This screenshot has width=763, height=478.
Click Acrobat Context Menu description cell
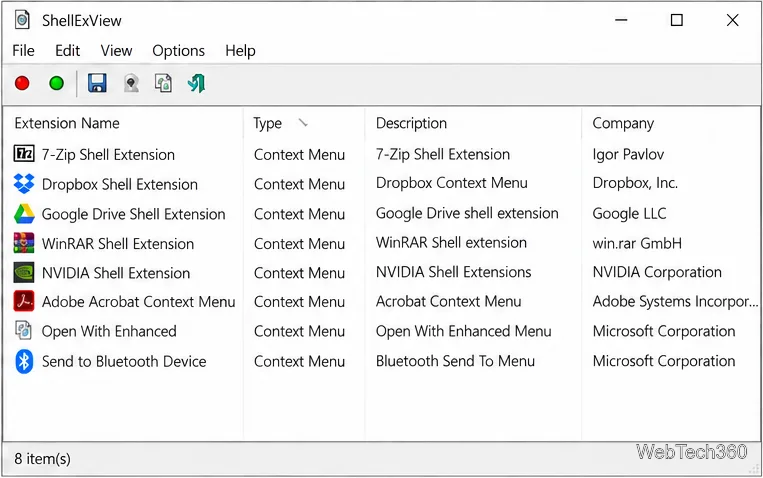[x=448, y=301]
